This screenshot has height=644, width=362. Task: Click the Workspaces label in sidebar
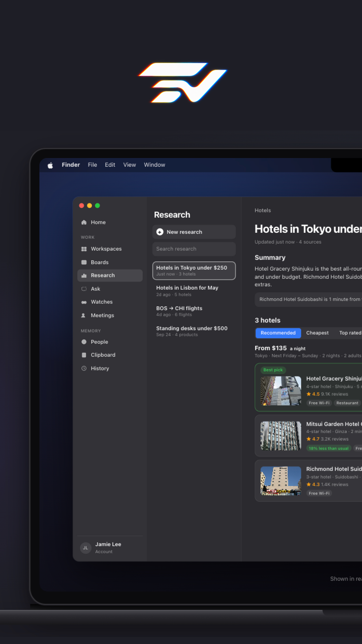tap(106, 249)
